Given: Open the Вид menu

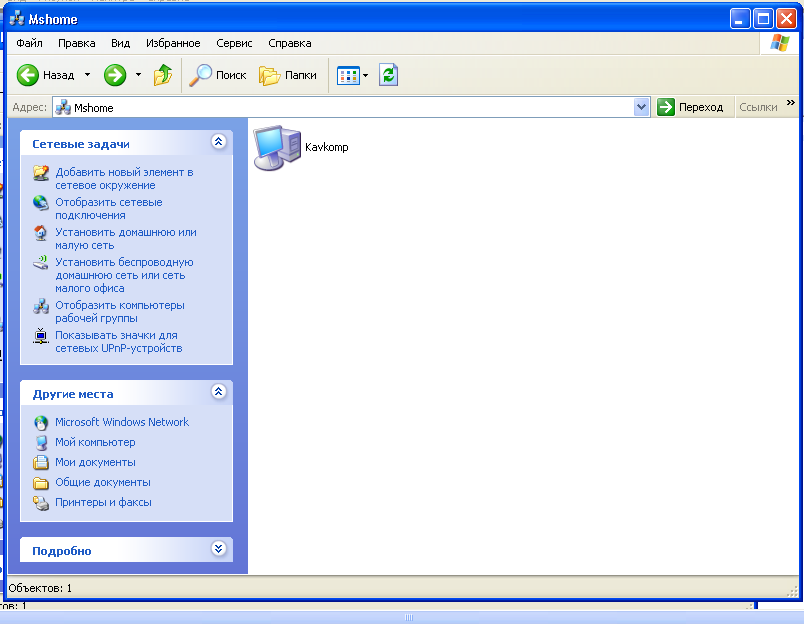Looking at the screenshot, I should pos(120,43).
